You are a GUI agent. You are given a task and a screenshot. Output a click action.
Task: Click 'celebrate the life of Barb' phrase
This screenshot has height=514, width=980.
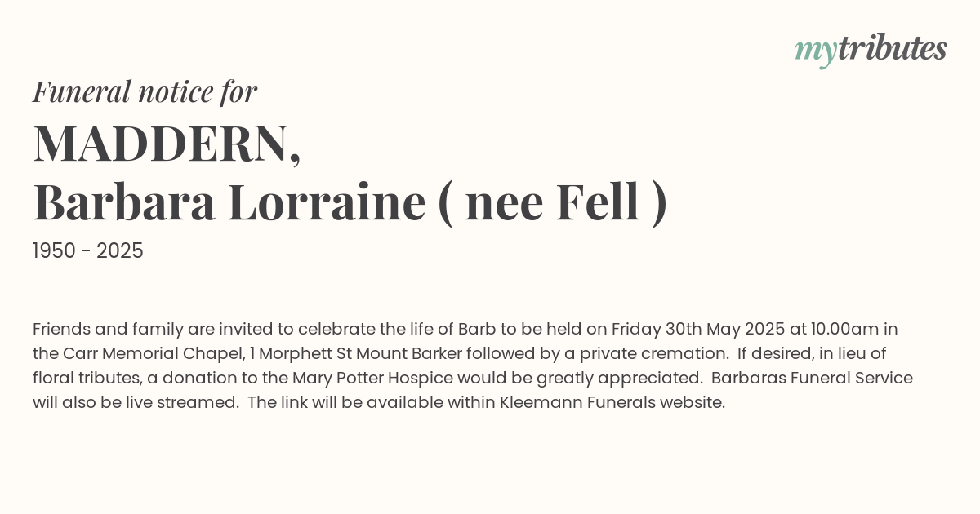396,330
